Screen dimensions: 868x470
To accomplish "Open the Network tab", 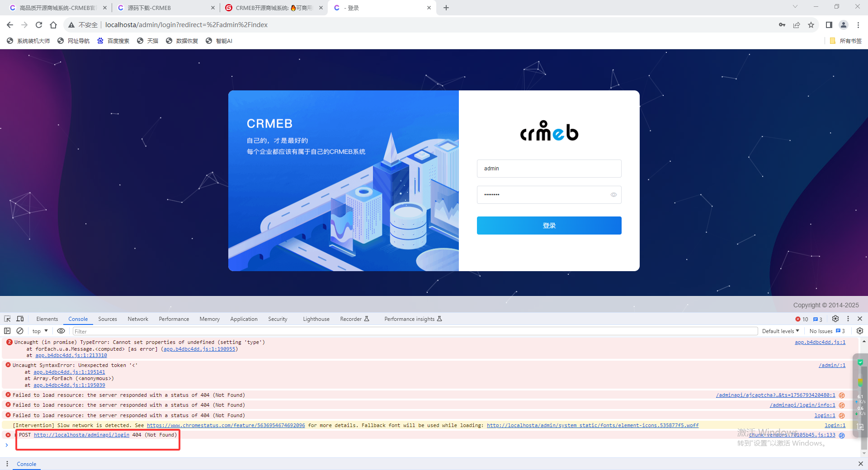I will 138,319.
